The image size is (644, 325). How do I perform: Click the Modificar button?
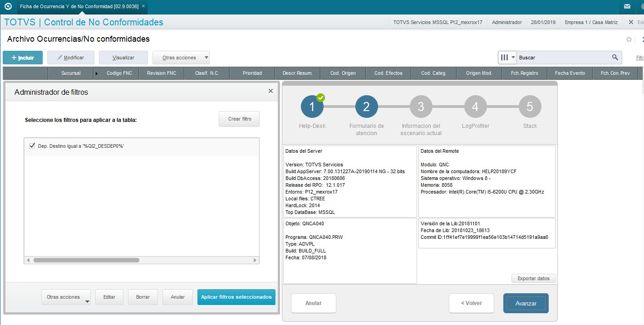tap(71, 58)
